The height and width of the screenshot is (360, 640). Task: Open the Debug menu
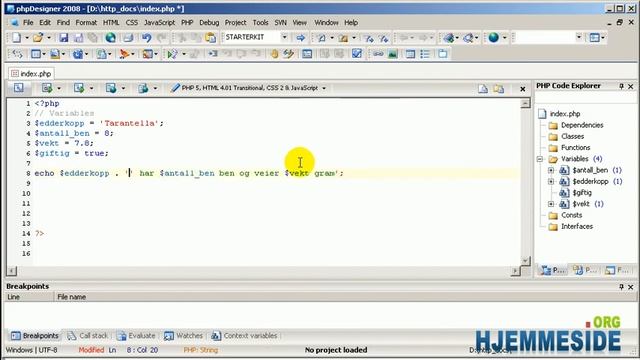pyautogui.click(x=209, y=22)
